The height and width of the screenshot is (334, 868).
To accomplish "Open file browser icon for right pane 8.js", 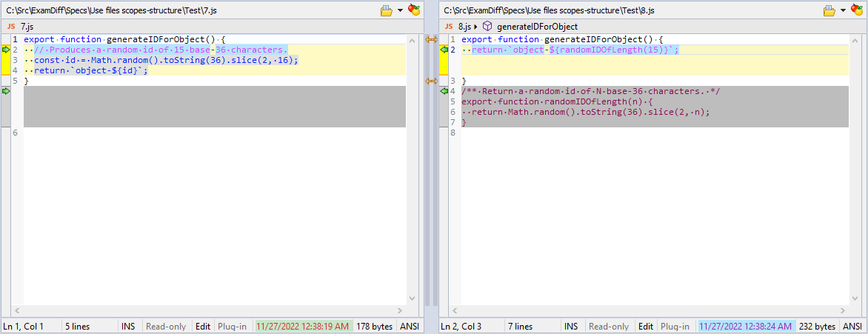I will [829, 10].
